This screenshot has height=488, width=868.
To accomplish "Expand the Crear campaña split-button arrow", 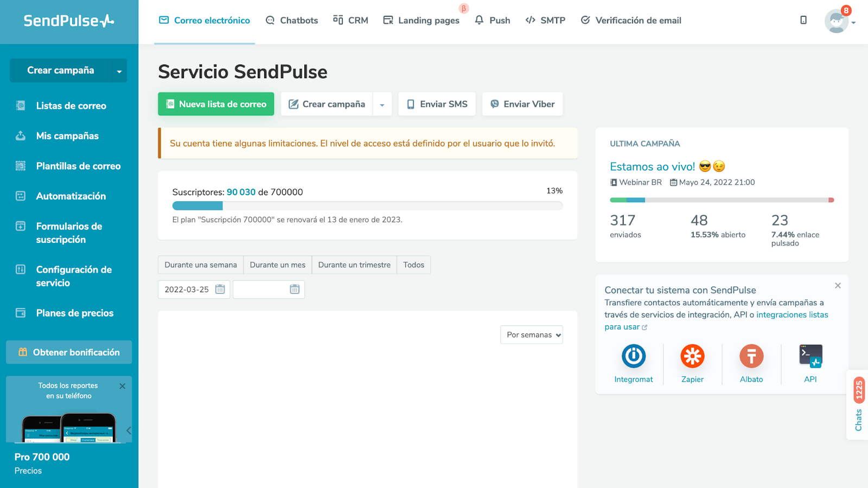I will click(x=382, y=105).
